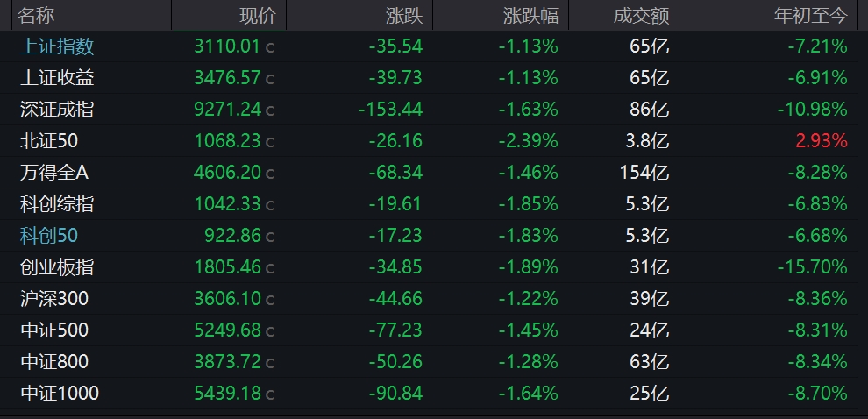Open the 上证指数 index link

pyautogui.click(x=57, y=46)
